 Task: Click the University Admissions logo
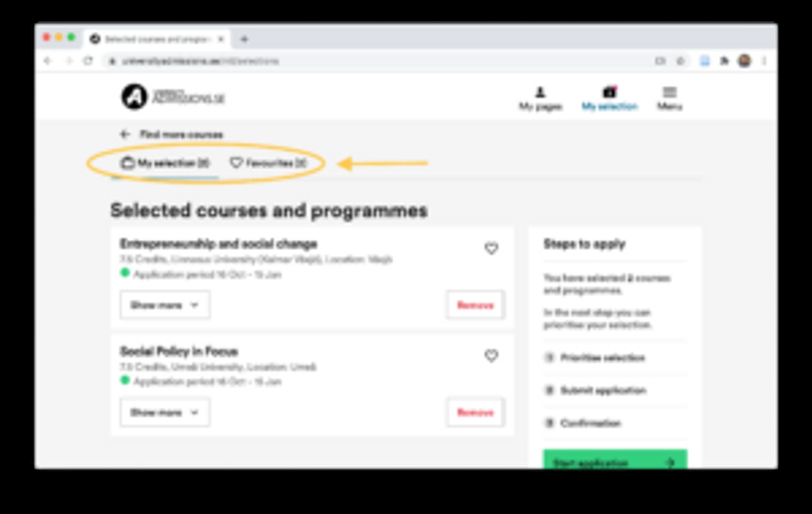pos(173,97)
